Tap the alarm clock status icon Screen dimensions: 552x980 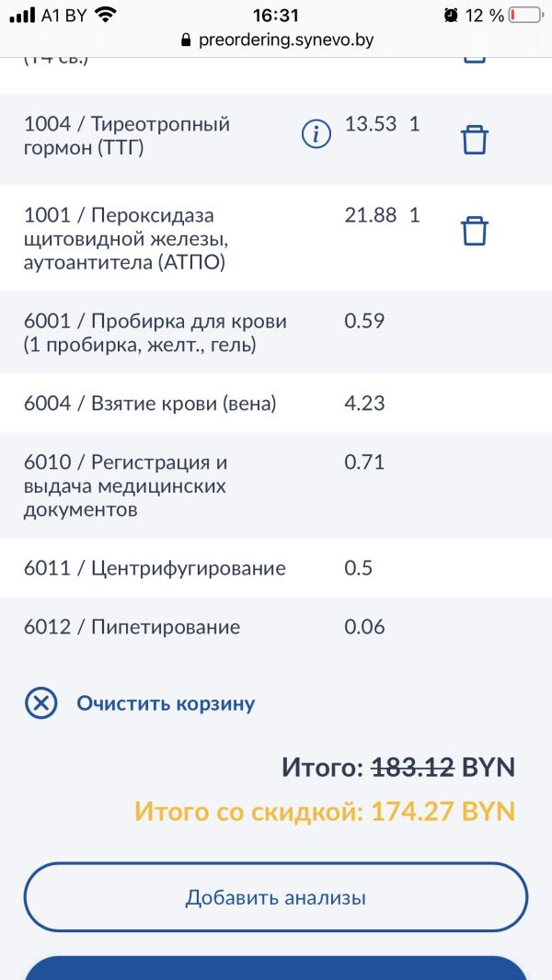[x=451, y=15]
